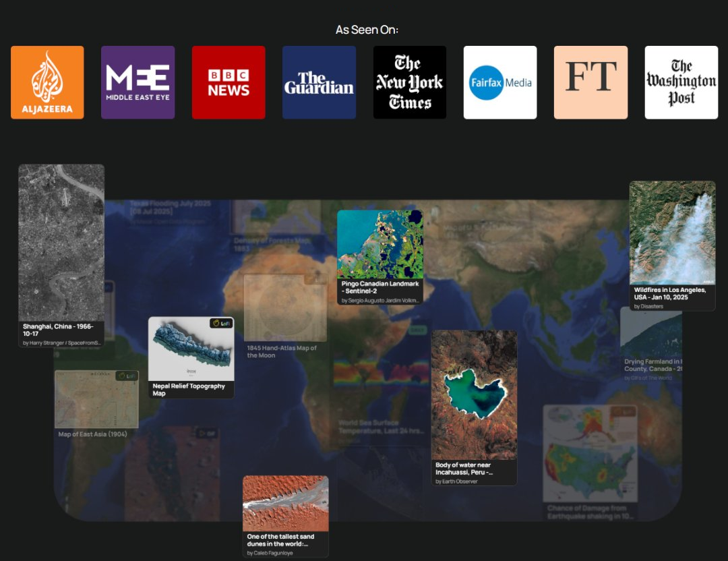Screen dimensions: 728x561
Task: Click title 'Shanghai, China - 1966-10-17'
Action: [x=58, y=330]
